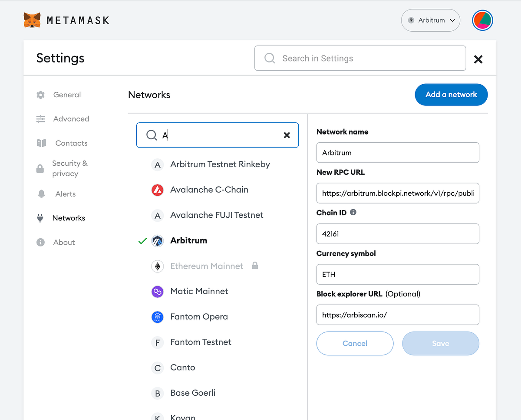Click the Fantom Opera network icon
The height and width of the screenshot is (420, 521).
point(157,317)
